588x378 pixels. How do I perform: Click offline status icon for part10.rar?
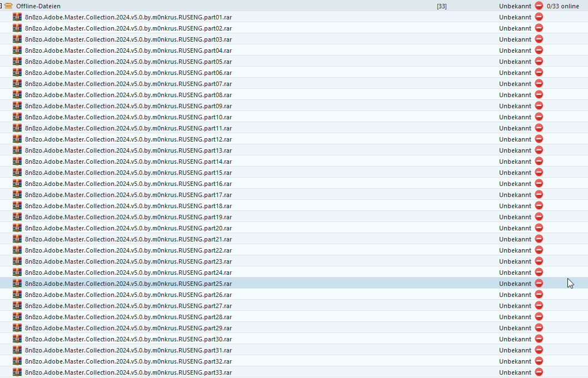[x=539, y=117]
